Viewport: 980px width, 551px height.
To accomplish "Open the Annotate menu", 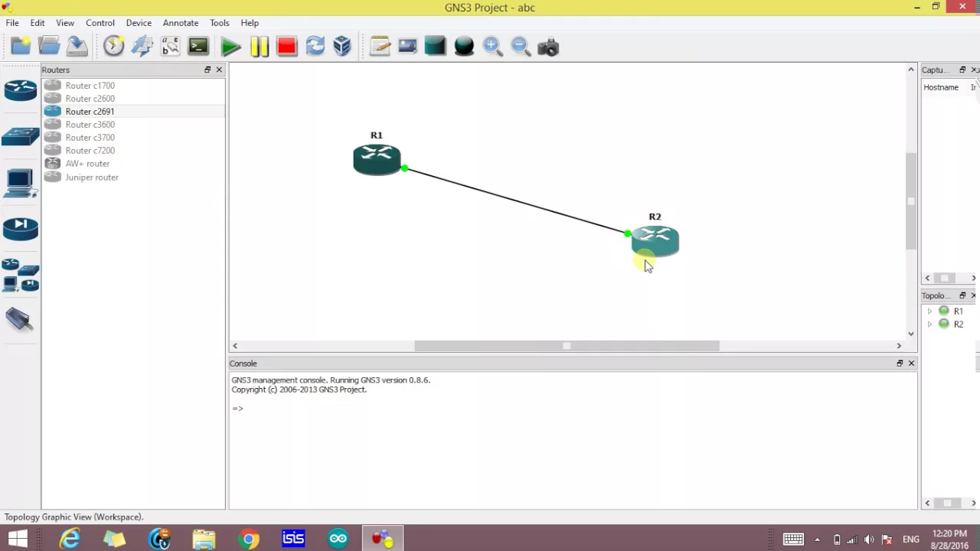I will [x=181, y=23].
